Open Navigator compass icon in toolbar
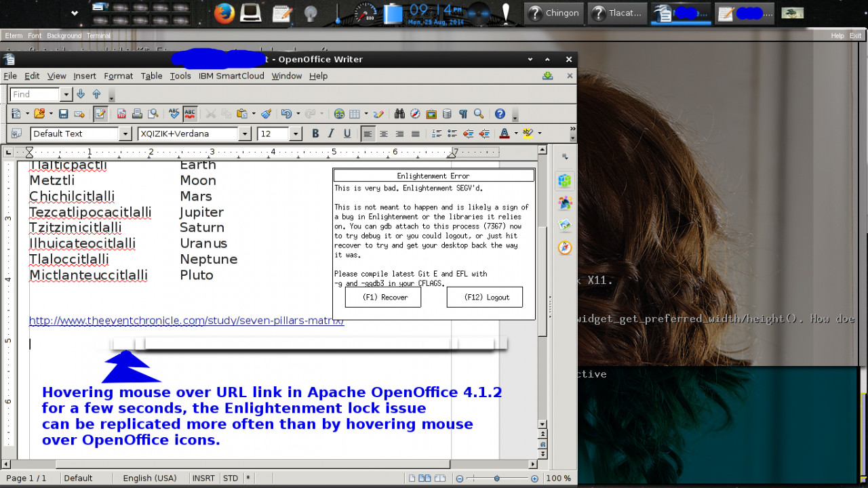The height and width of the screenshot is (488, 868). (x=415, y=114)
